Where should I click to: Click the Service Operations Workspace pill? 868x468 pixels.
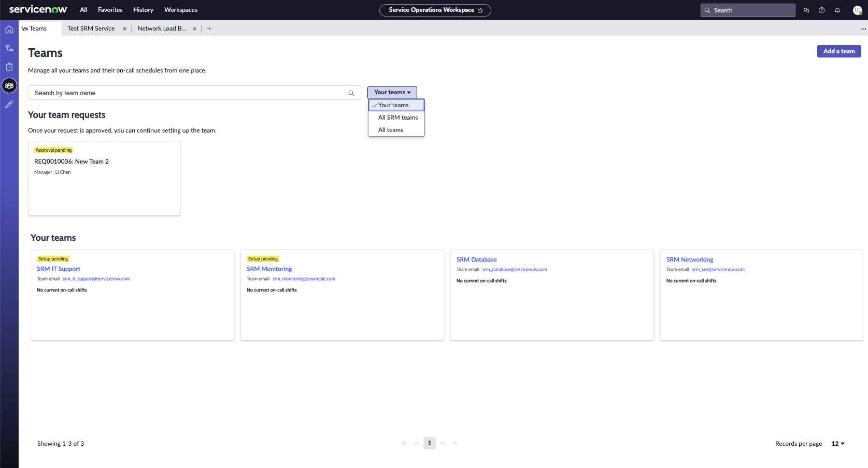[x=435, y=10]
